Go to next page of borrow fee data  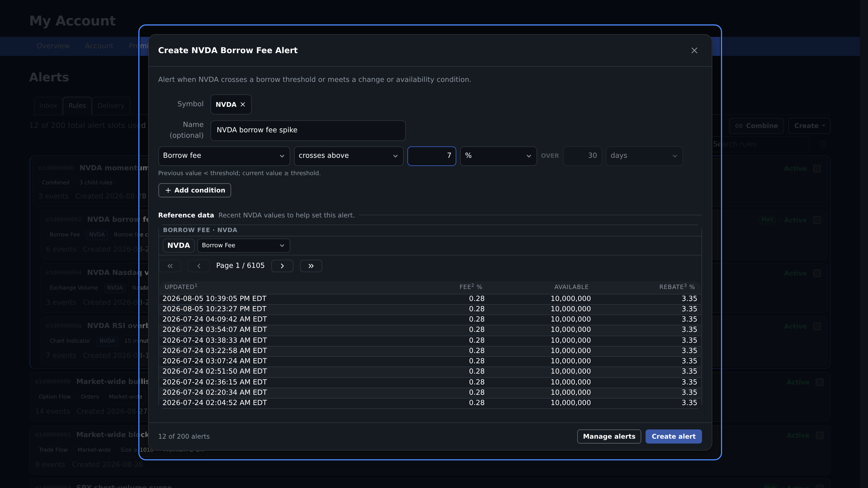(282, 266)
